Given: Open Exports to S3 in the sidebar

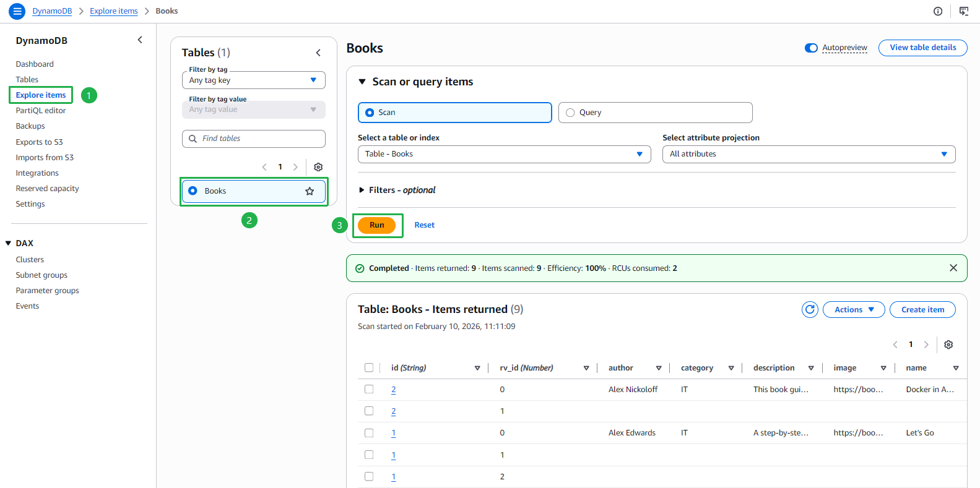Looking at the screenshot, I should tap(40, 142).
